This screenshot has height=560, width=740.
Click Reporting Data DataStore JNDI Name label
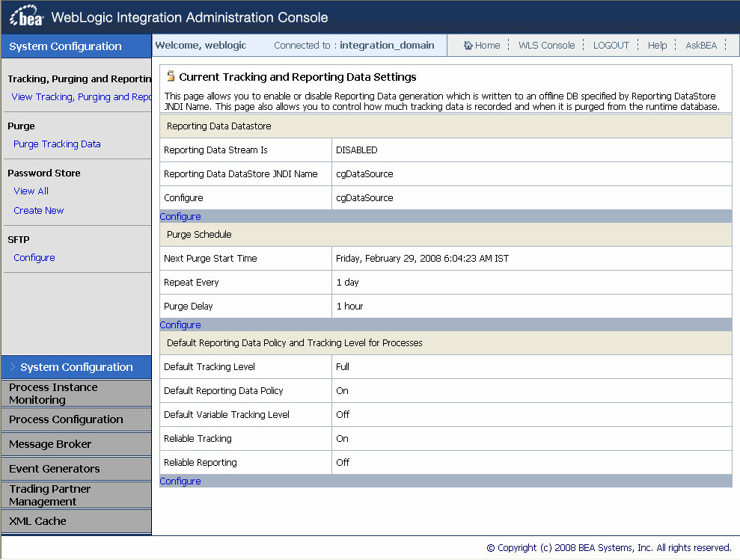(241, 174)
